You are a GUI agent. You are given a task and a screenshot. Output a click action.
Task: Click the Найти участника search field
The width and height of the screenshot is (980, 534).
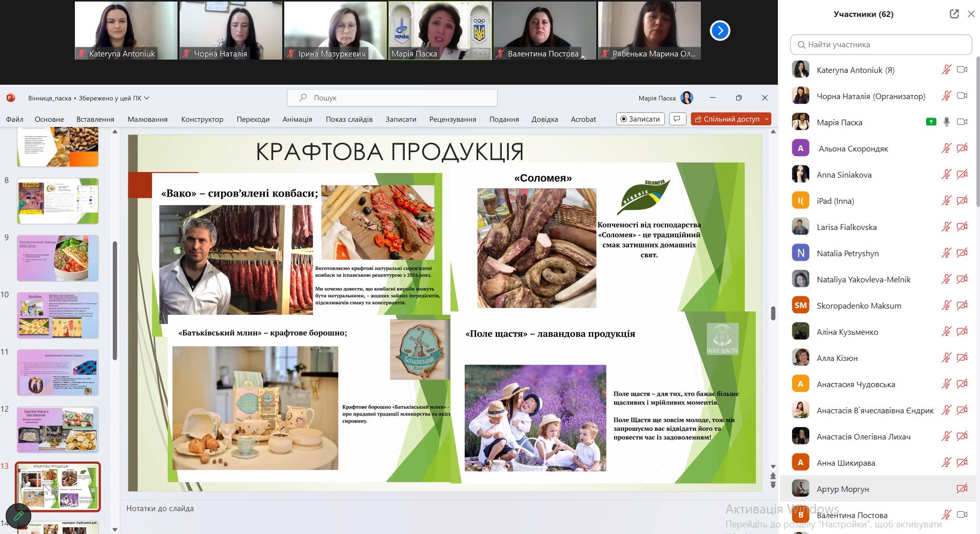tap(880, 45)
